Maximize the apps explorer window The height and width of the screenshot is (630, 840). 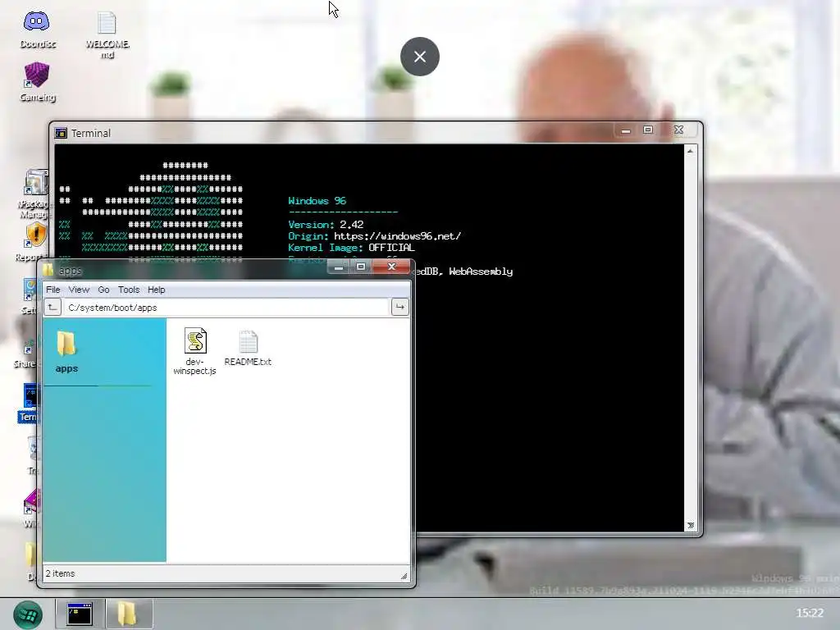click(x=361, y=267)
